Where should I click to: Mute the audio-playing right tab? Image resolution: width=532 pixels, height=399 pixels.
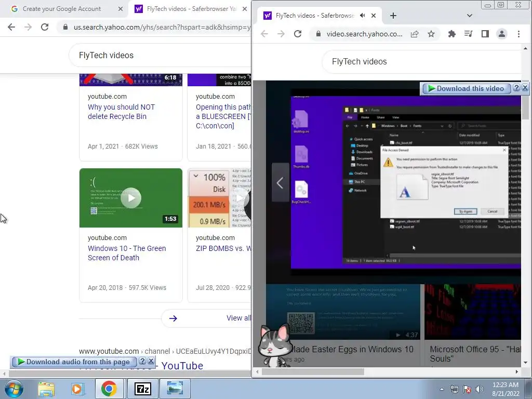click(362, 16)
